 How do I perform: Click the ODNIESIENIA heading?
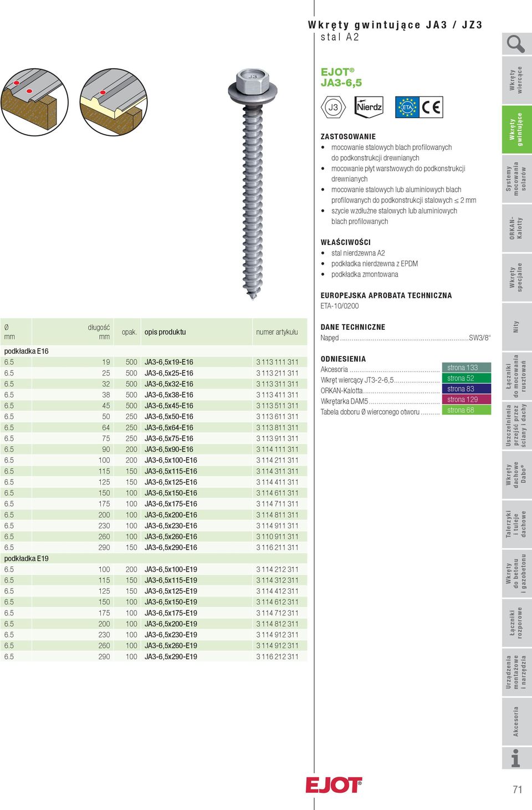pyautogui.click(x=343, y=359)
